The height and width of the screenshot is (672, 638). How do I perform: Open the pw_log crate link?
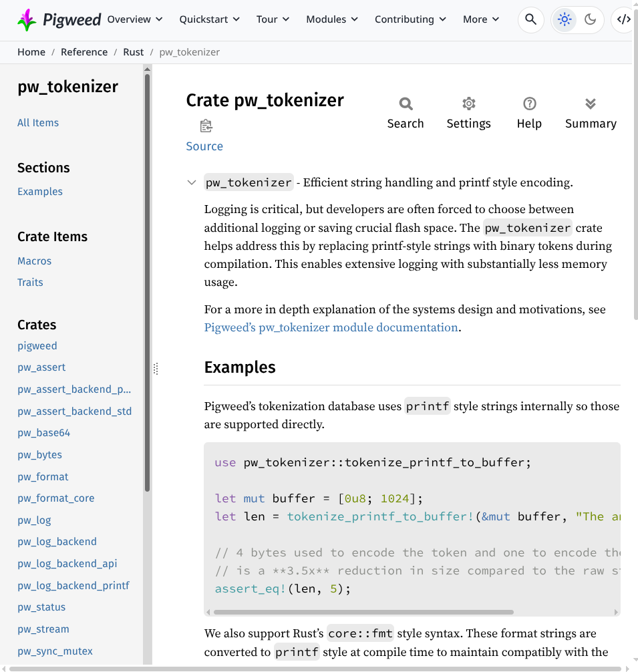click(x=34, y=520)
